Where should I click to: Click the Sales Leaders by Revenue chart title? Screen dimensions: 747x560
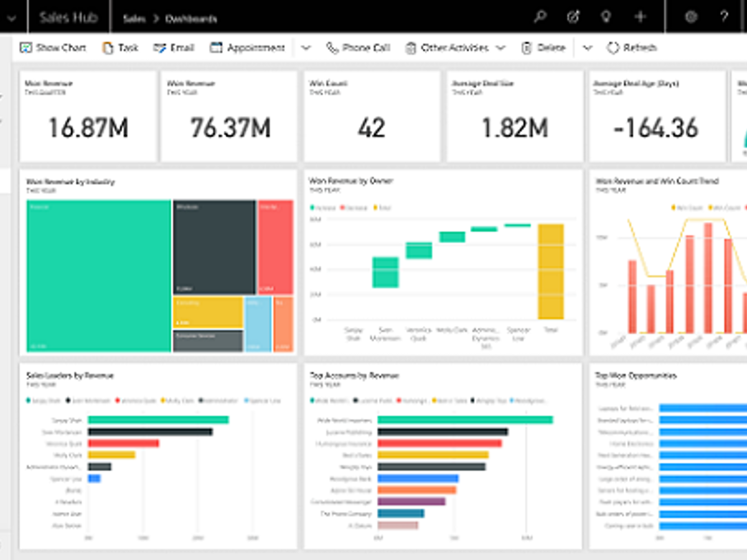point(70,376)
